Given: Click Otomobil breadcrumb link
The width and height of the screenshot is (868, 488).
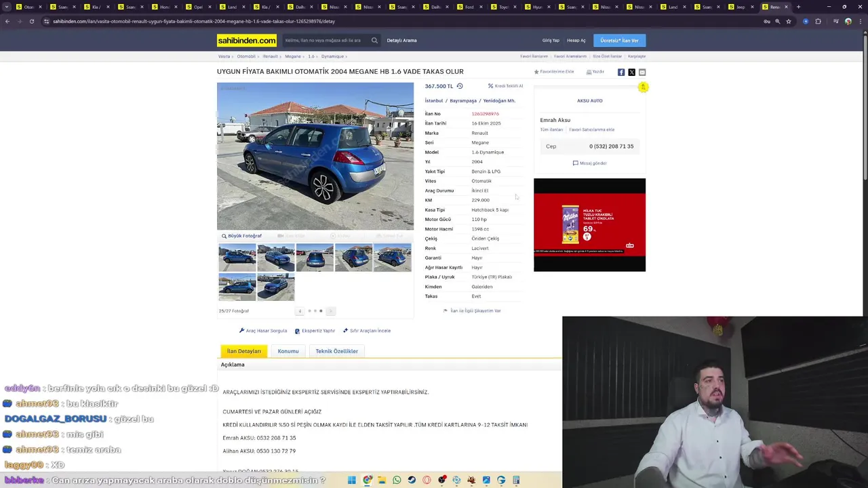Looking at the screenshot, I should pos(246,56).
